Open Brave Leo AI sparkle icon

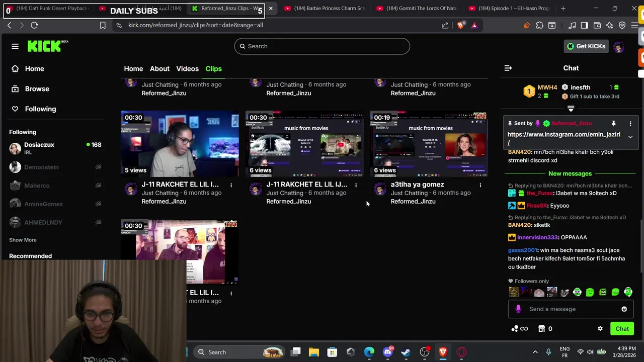point(610,25)
